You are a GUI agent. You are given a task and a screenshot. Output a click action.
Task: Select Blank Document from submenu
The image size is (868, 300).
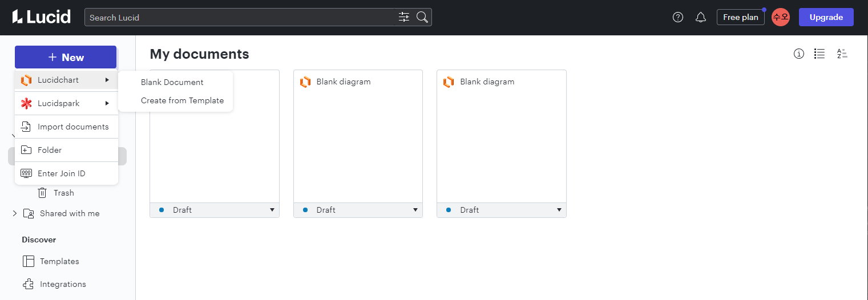(x=172, y=82)
